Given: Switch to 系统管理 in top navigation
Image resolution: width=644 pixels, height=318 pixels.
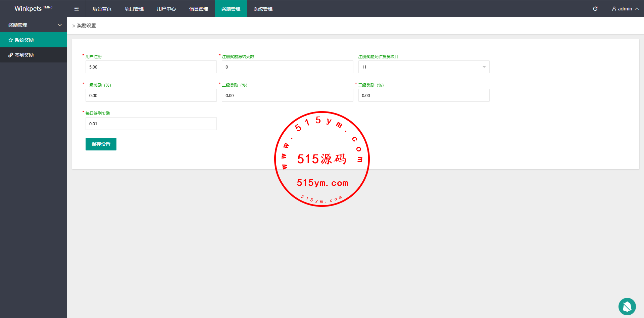Looking at the screenshot, I should 263,9.
